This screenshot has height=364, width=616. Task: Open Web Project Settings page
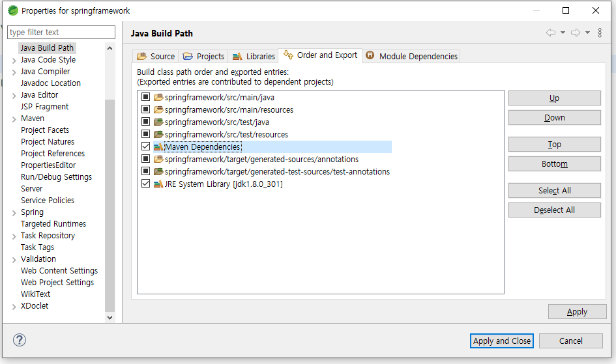click(57, 283)
